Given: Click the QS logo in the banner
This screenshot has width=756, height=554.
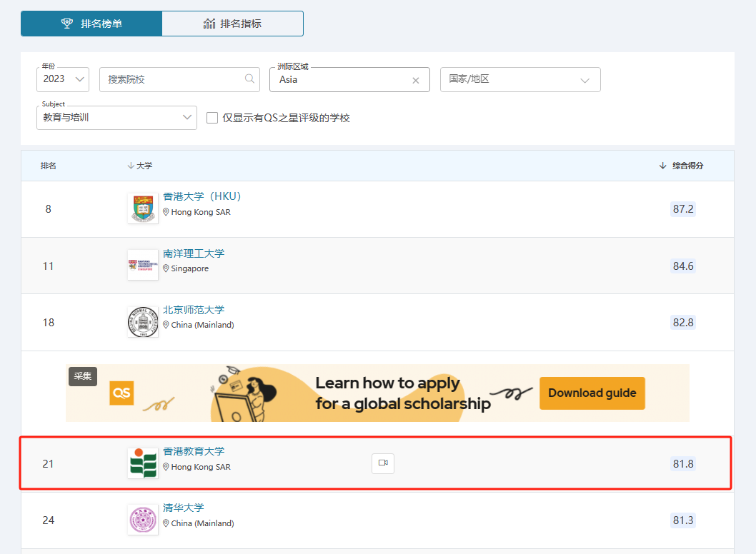Looking at the screenshot, I should pyautogui.click(x=121, y=393).
